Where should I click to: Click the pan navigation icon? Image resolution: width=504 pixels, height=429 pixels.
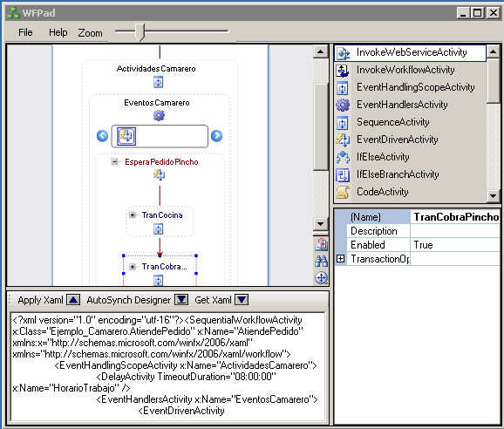pyautogui.click(x=321, y=277)
